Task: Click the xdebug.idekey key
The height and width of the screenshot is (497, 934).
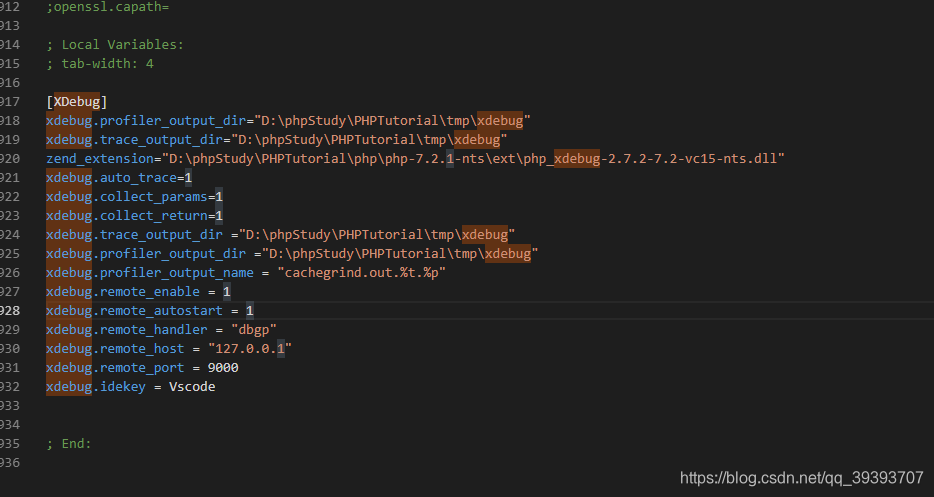Action: pos(96,387)
